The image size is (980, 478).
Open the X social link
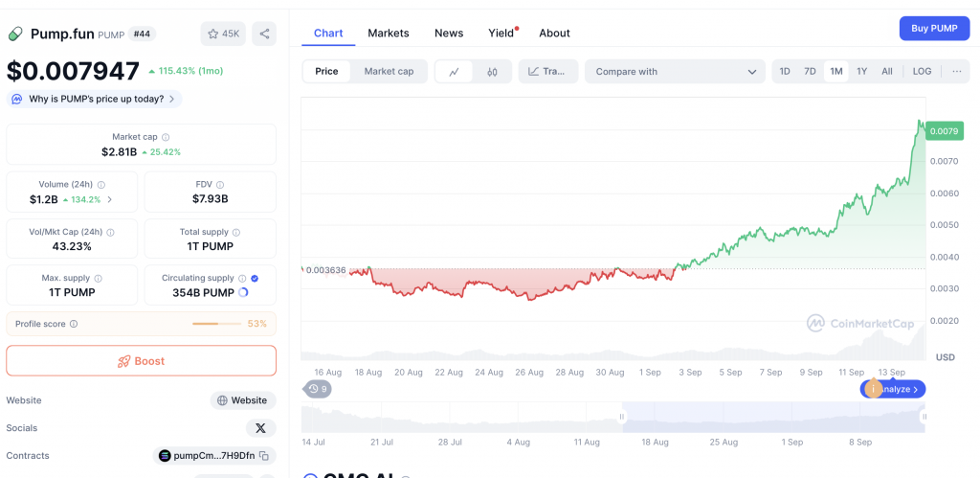click(260, 428)
